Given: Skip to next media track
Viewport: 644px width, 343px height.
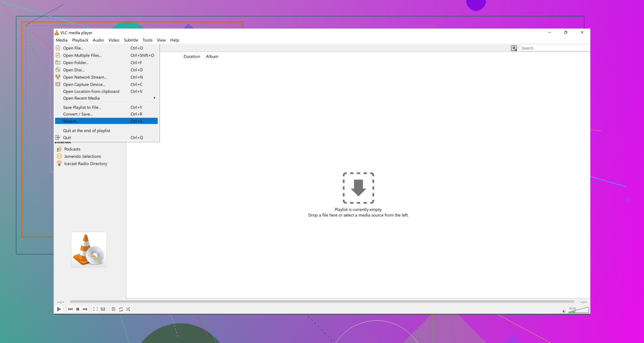Looking at the screenshot, I should click(x=85, y=309).
